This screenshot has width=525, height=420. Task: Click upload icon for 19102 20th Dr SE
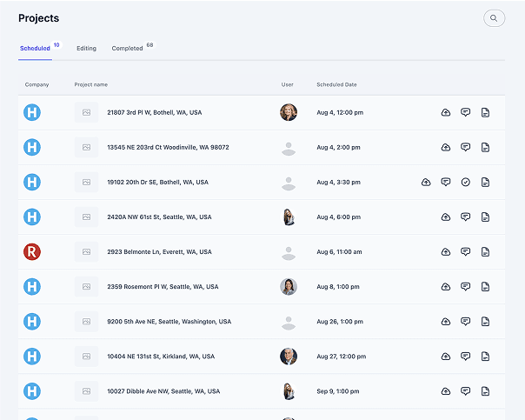(x=426, y=183)
